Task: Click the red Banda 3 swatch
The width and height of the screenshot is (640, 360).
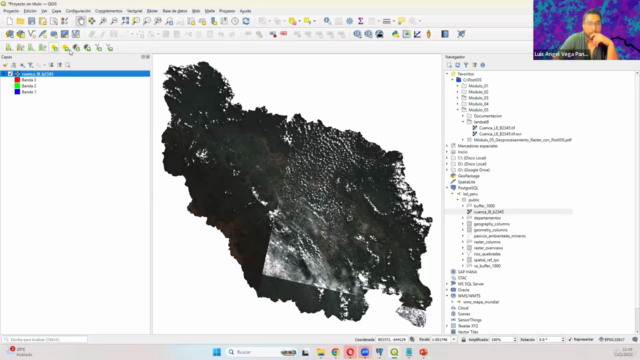Action: click(17, 80)
